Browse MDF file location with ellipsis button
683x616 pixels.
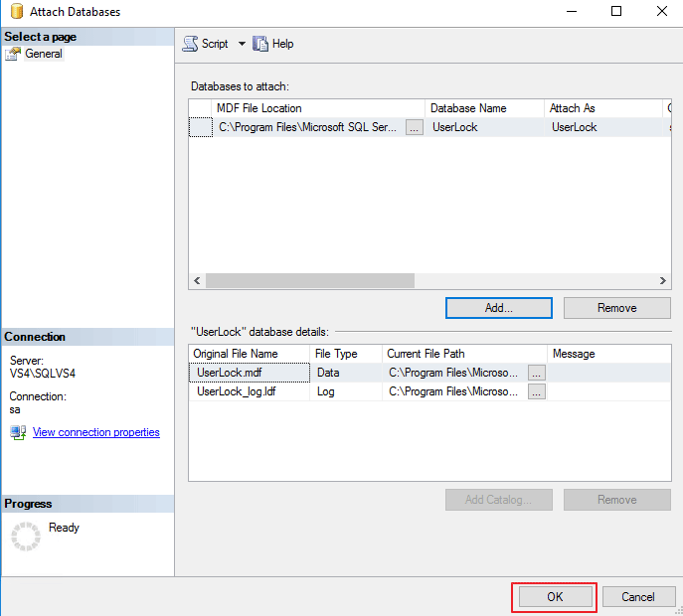click(415, 127)
